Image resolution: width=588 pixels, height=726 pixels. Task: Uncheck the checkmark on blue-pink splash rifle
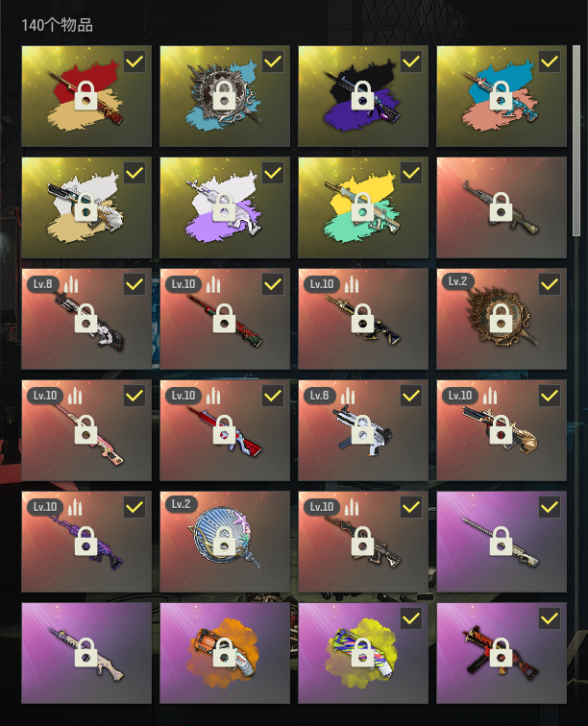tap(550, 61)
